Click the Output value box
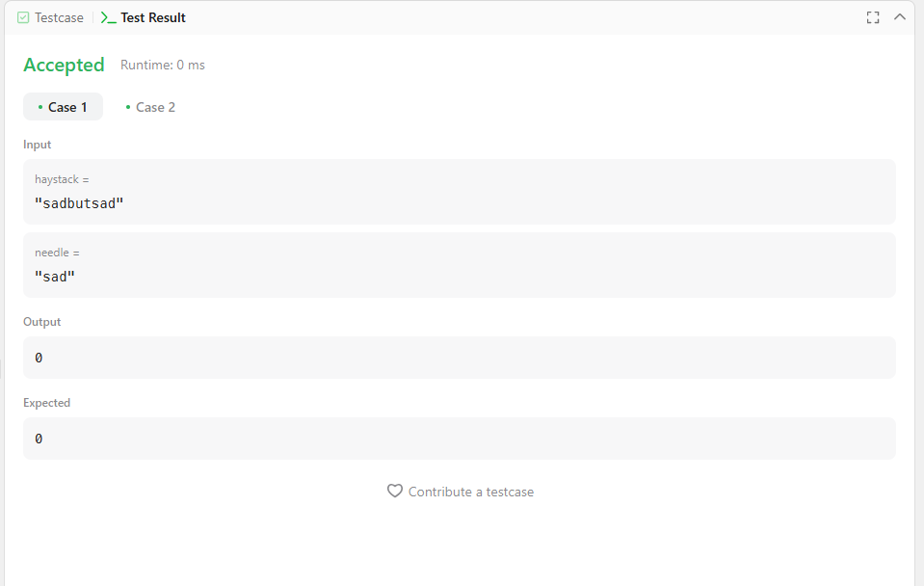 [459, 358]
